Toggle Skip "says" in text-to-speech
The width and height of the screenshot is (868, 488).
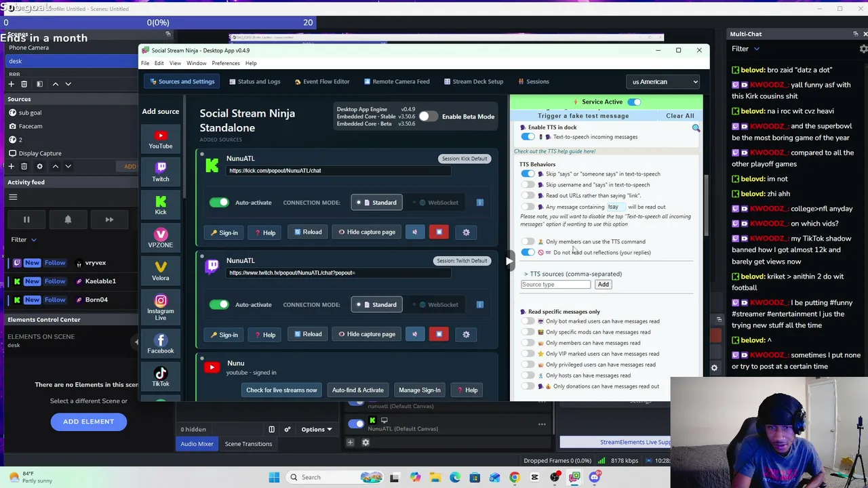point(528,174)
